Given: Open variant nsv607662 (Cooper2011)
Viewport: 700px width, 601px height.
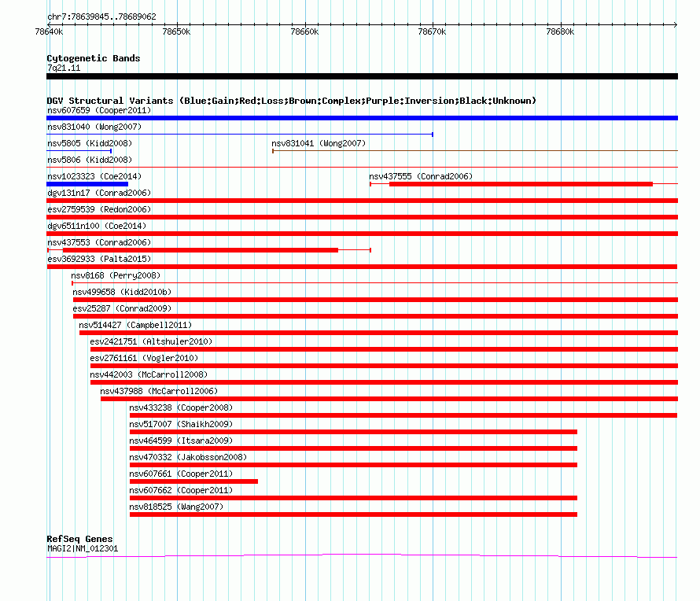Looking at the screenshot, I should (181, 490).
